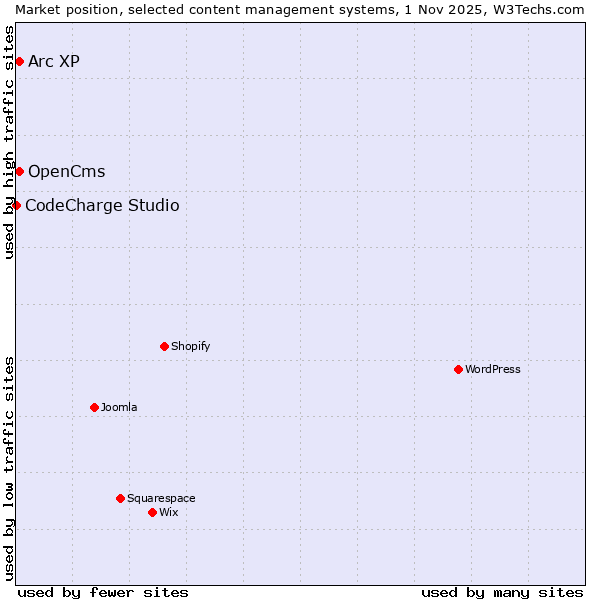Screen dimensions: 600x600
Task: Click the red diamond marker for WordPress
Action: click(x=458, y=369)
